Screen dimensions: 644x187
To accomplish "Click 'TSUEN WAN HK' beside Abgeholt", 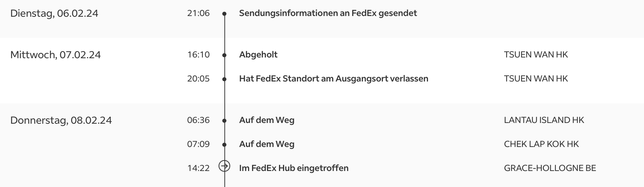I will 536,55.
